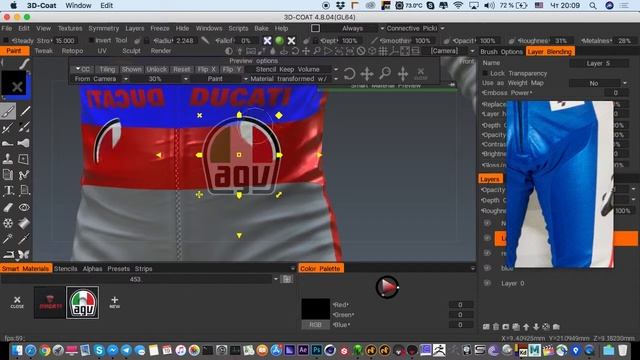The image size is (640, 360).
Task: Open the From Camera dropdown
Action: click(x=101, y=79)
